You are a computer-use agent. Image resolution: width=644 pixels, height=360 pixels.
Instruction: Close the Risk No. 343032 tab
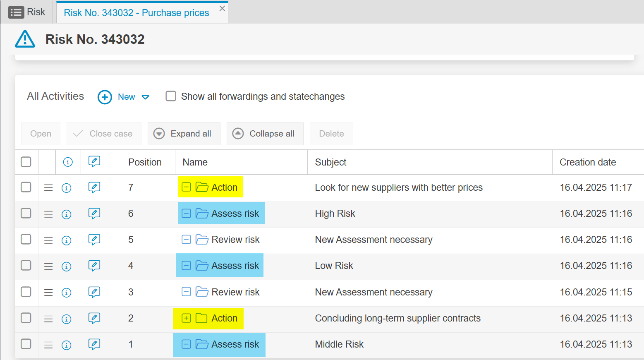click(222, 8)
